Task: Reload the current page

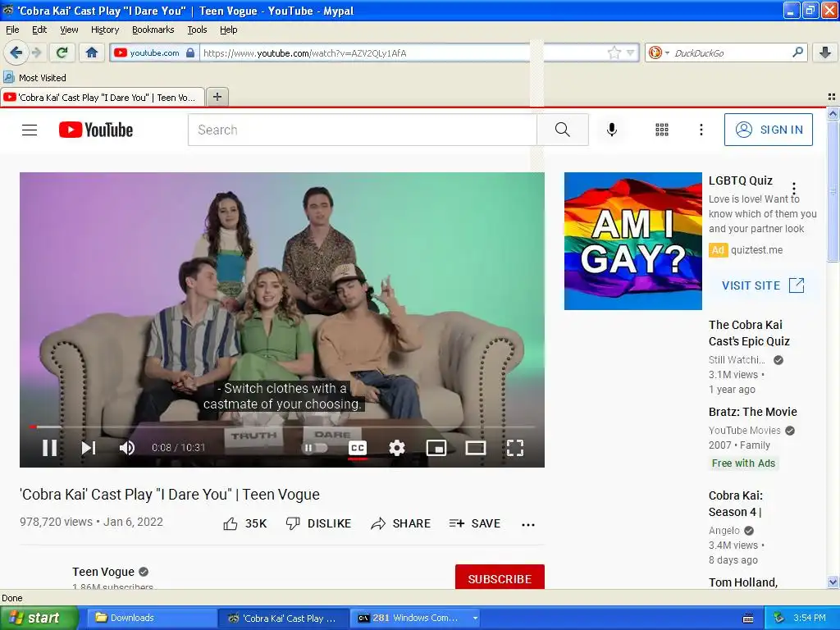Action: click(x=62, y=52)
